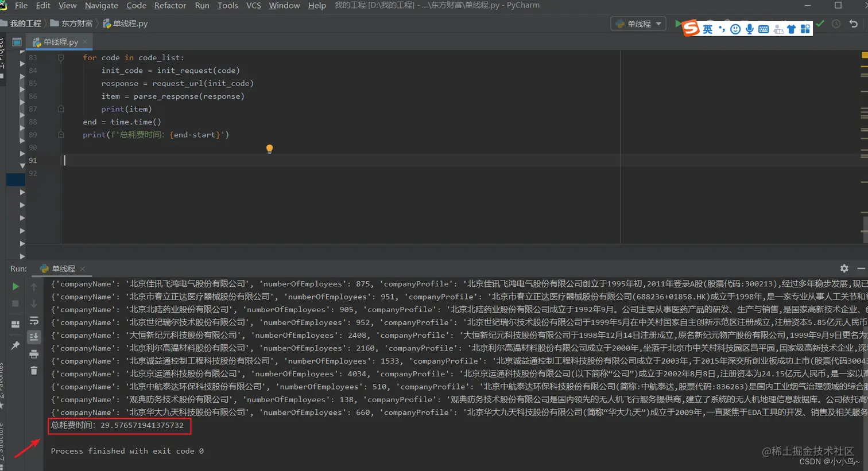Open the VCS menu
Viewport: 868px width, 471px height.
tap(254, 5)
